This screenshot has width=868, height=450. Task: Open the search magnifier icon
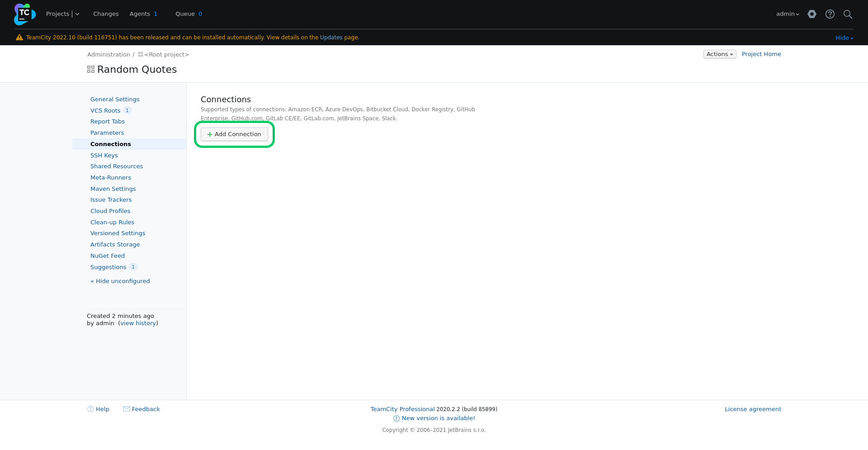[848, 14]
